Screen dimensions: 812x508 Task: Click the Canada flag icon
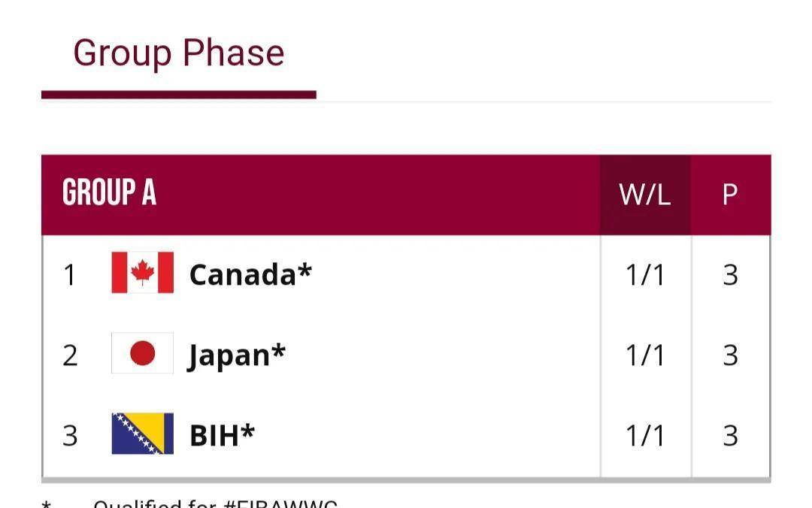tap(142, 273)
